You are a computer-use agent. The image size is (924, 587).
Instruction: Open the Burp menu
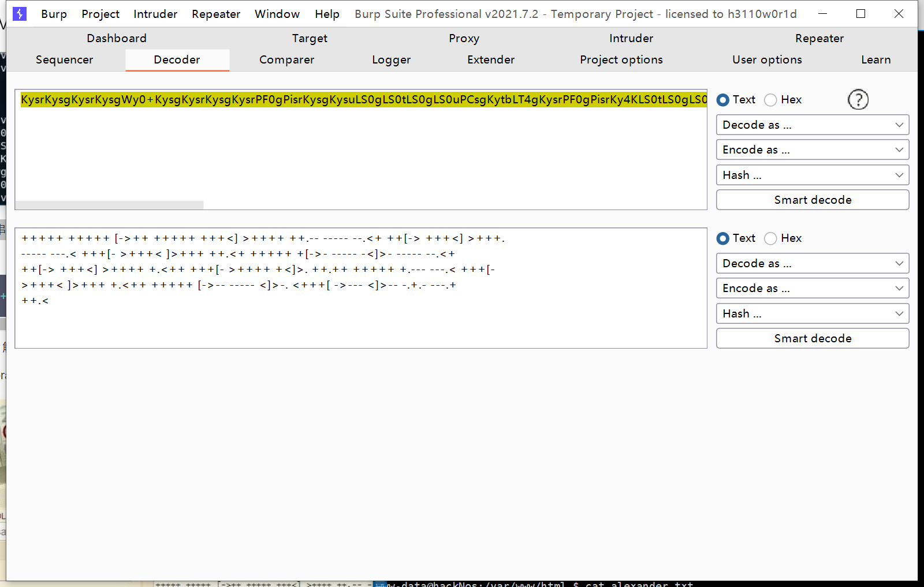54,14
